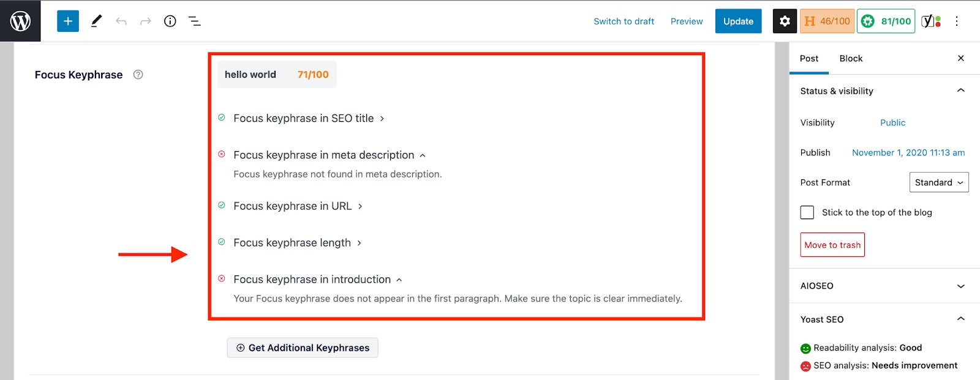Open the Settings gear panel
The height and width of the screenshot is (380, 980).
pyautogui.click(x=785, y=20)
